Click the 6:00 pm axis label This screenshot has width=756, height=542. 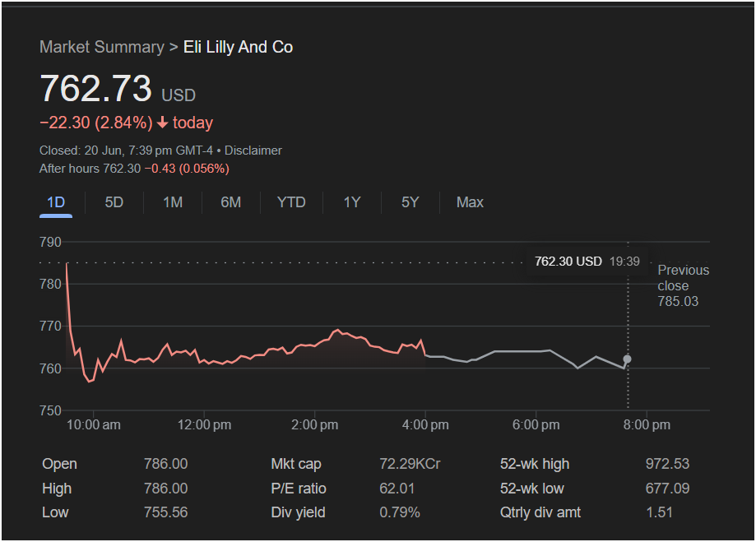[x=536, y=425]
